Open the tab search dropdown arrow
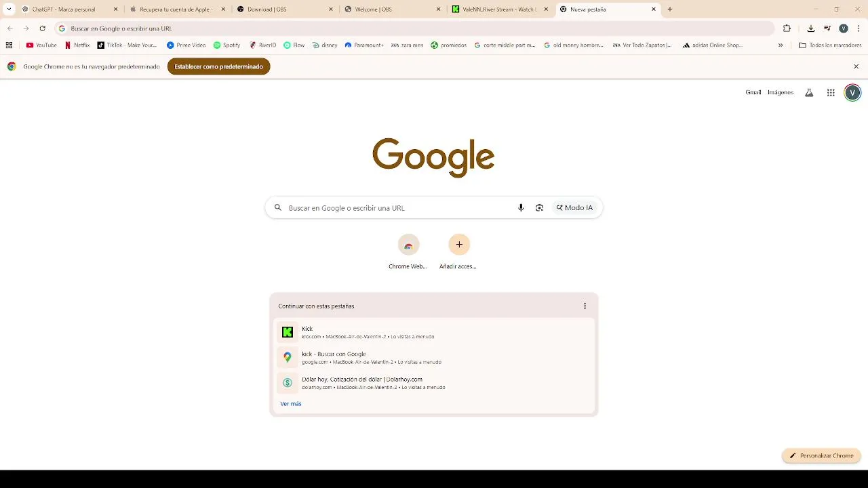 pos(9,9)
